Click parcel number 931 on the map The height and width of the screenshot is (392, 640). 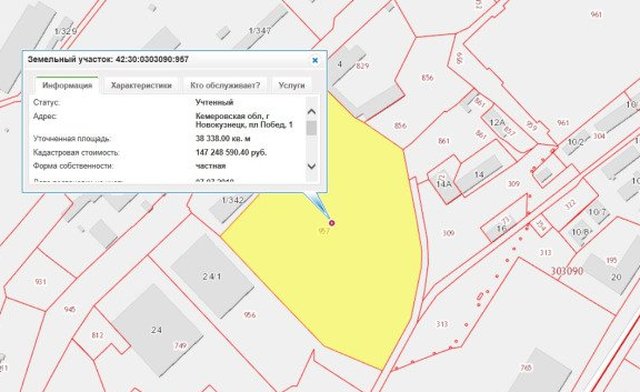point(40,282)
